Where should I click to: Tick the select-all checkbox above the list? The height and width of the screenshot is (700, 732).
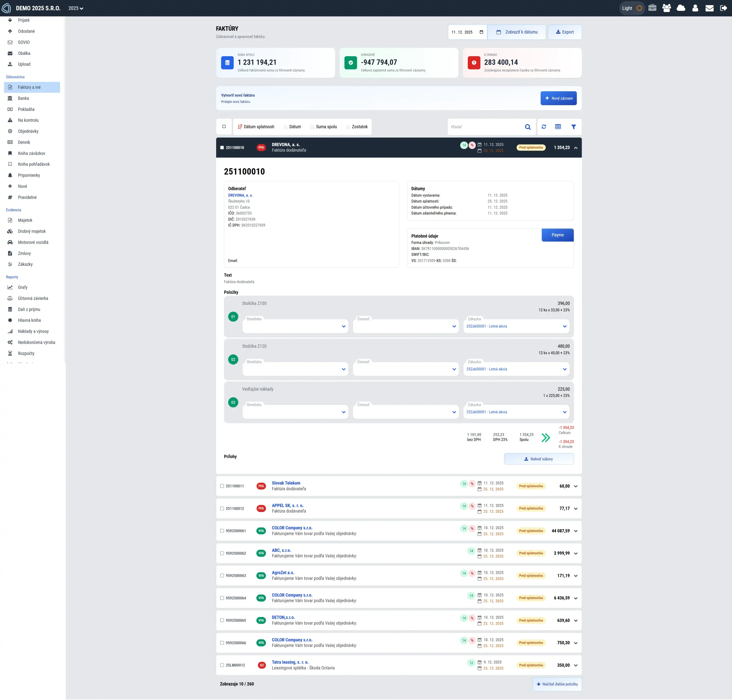pyautogui.click(x=224, y=127)
